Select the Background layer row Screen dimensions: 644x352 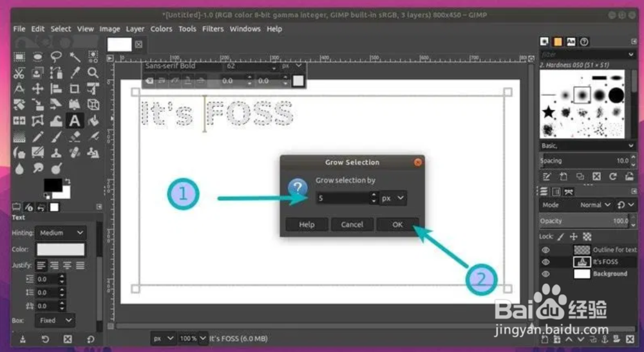pos(588,273)
